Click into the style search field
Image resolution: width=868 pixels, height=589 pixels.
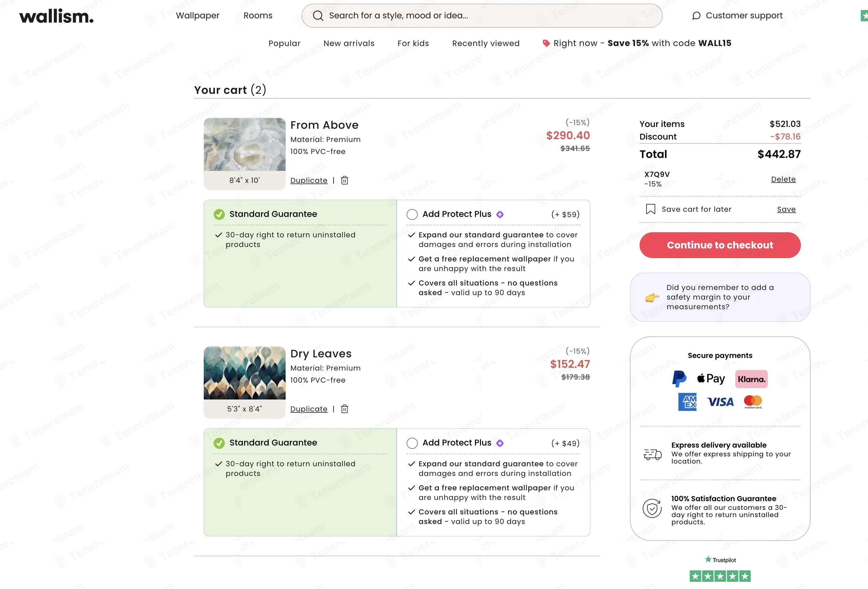[482, 16]
